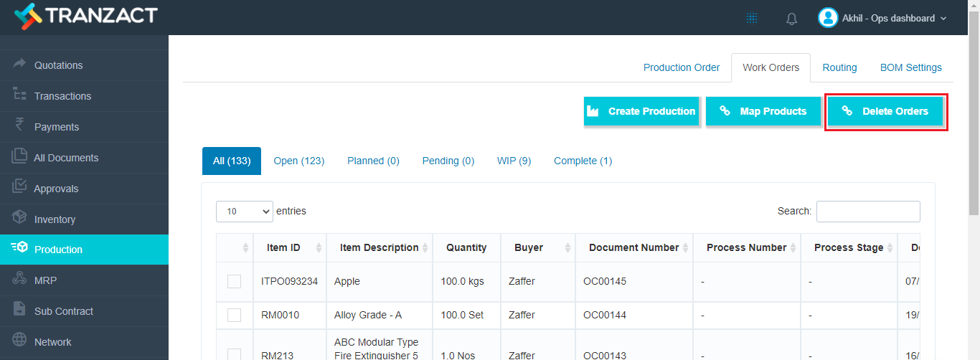980x360 pixels.
Task: Select the Pending (0) filter tab
Action: click(x=448, y=161)
